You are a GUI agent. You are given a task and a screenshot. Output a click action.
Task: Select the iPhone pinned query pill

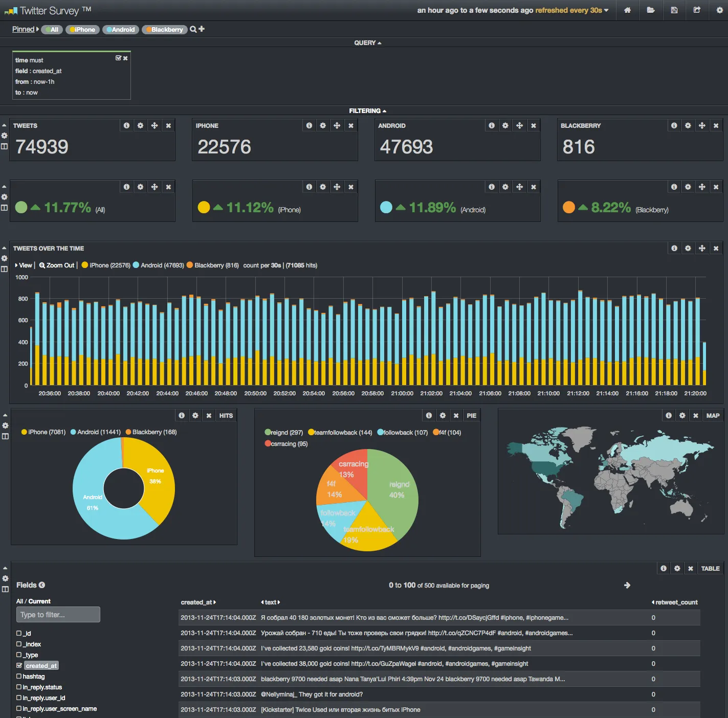pos(82,30)
